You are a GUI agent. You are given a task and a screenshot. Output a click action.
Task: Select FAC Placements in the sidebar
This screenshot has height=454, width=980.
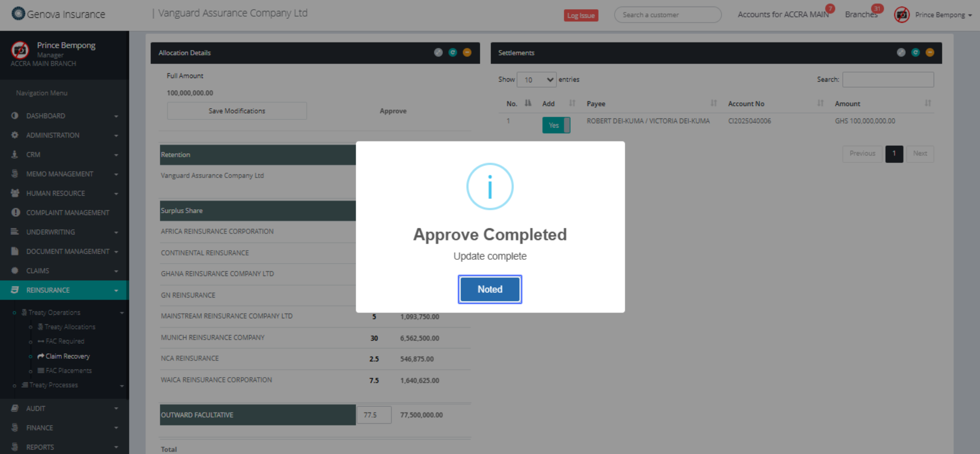coord(68,371)
